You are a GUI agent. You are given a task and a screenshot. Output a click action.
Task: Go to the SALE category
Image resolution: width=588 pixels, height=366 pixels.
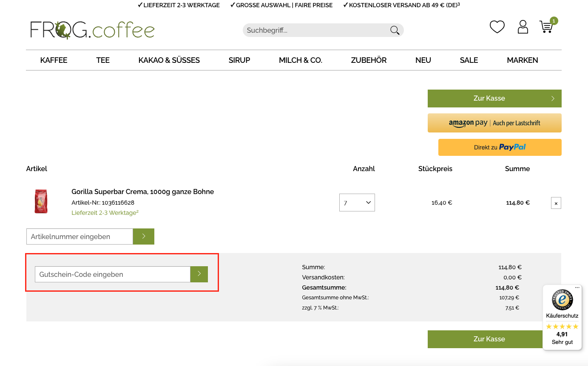(x=469, y=60)
